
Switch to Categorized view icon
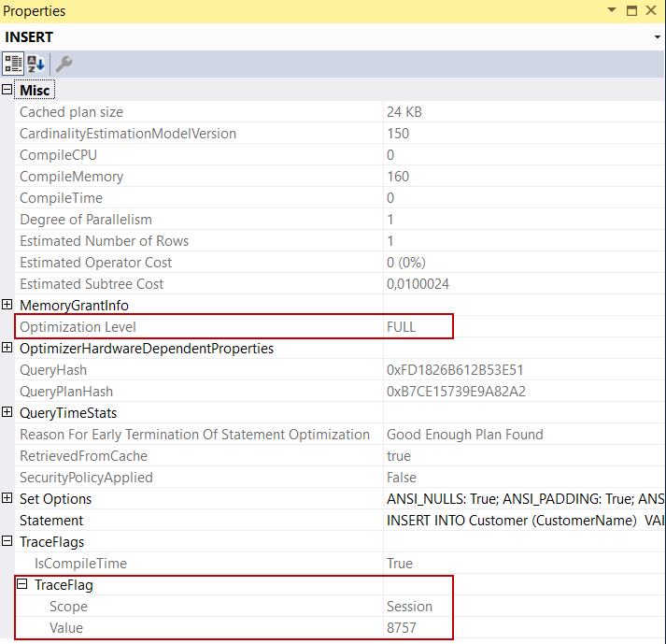point(13,64)
